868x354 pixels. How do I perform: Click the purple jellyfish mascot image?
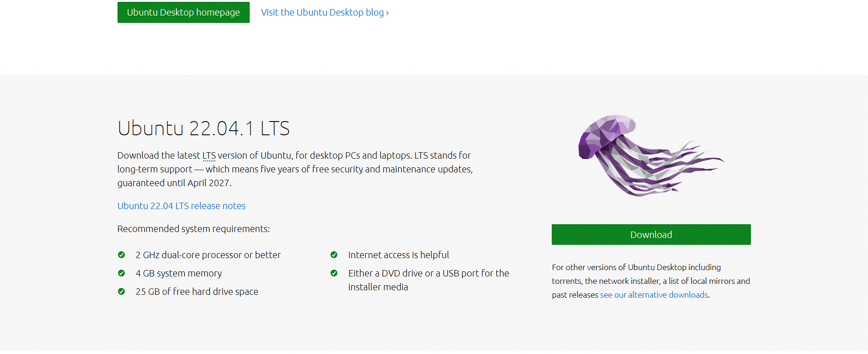click(651, 155)
